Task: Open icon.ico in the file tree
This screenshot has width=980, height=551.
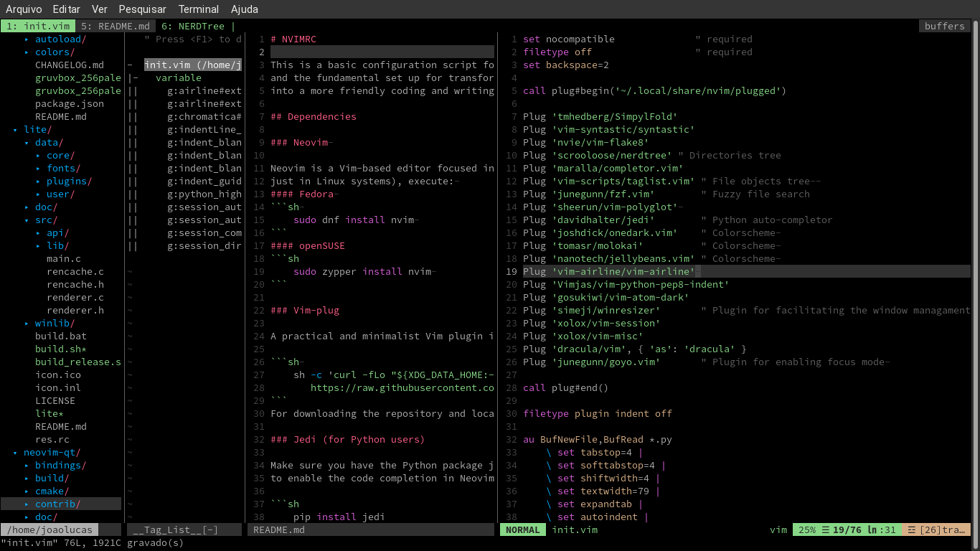Action: pos(58,375)
